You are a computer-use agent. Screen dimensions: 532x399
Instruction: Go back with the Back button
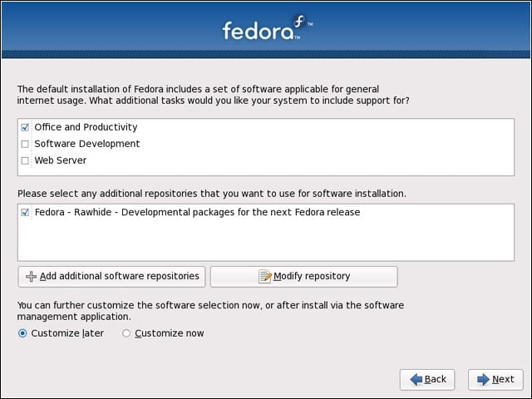(427, 380)
